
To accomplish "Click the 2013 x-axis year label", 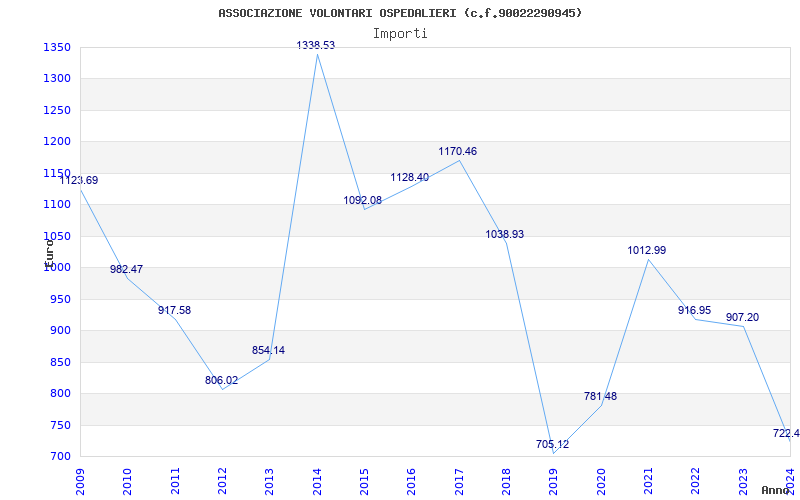I will click(x=269, y=482).
